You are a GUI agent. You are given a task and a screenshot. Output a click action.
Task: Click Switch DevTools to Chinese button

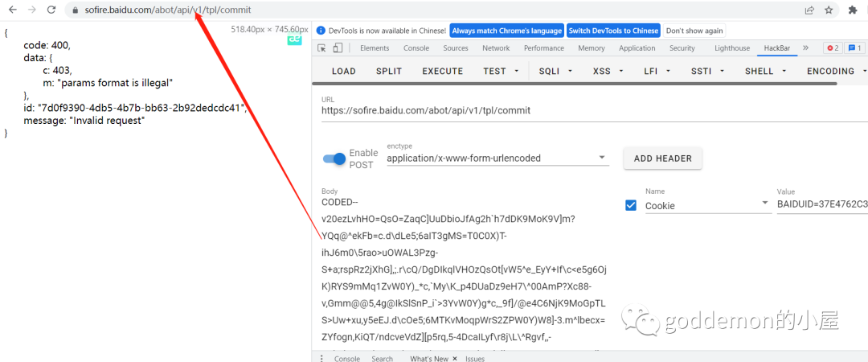tap(613, 31)
